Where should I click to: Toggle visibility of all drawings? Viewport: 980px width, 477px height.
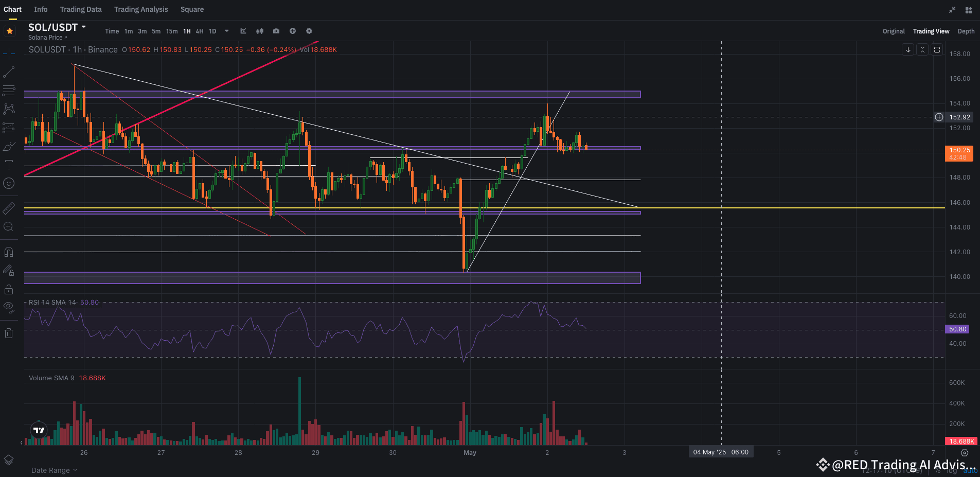click(x=8, y=307)
